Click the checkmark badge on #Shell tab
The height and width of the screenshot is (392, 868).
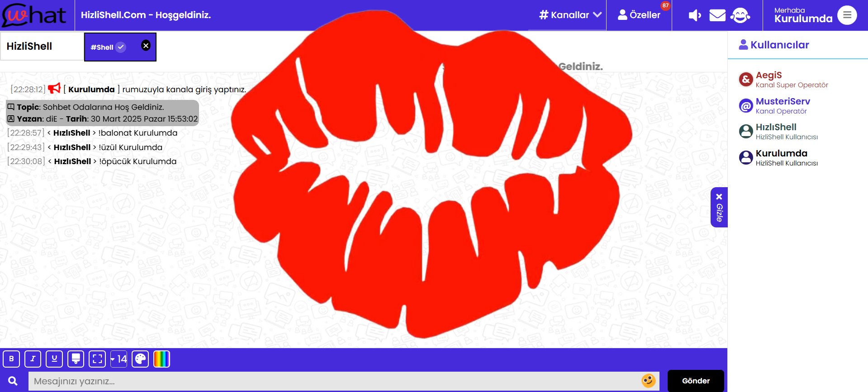(x=121, y=47)
